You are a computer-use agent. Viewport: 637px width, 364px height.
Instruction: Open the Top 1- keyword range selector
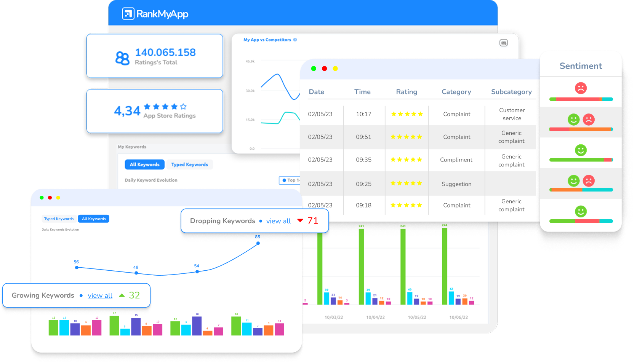[290, 180]
